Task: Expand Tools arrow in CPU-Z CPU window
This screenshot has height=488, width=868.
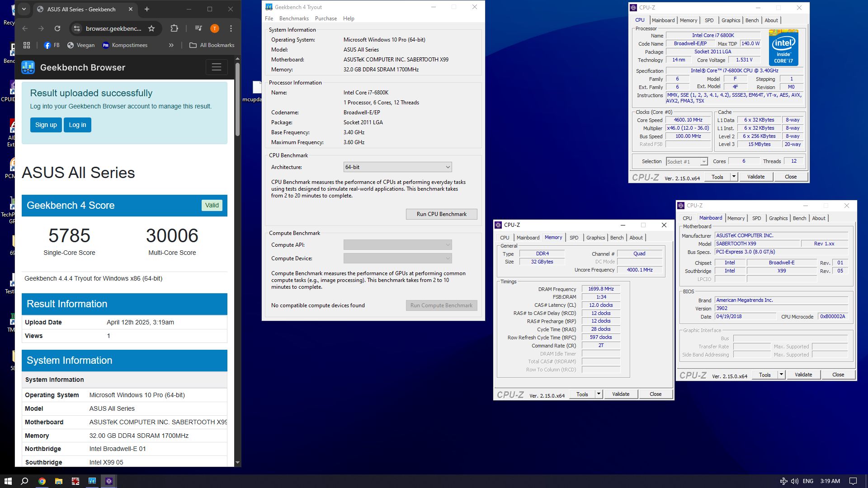Action: [x=734, y=177]
